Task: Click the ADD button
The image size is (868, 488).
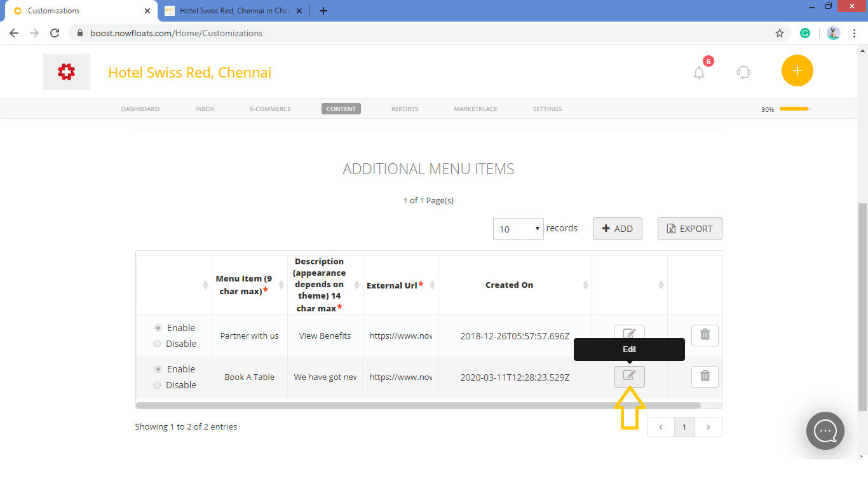Action: point(618,229)
